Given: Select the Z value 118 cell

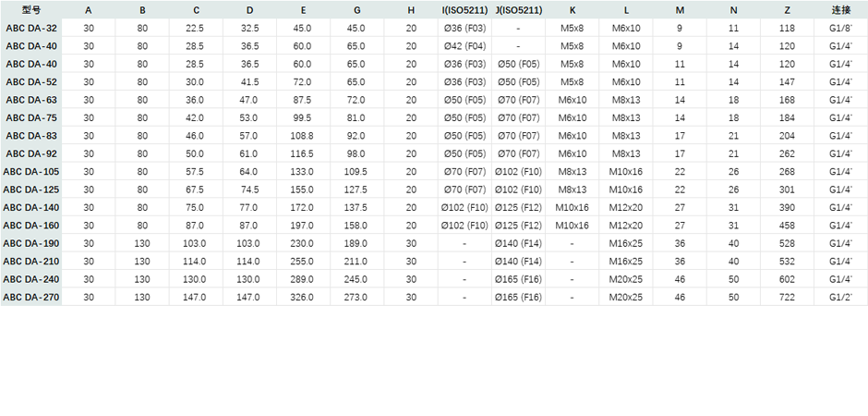Looking at the screenshot, I should tap(787, 29).
